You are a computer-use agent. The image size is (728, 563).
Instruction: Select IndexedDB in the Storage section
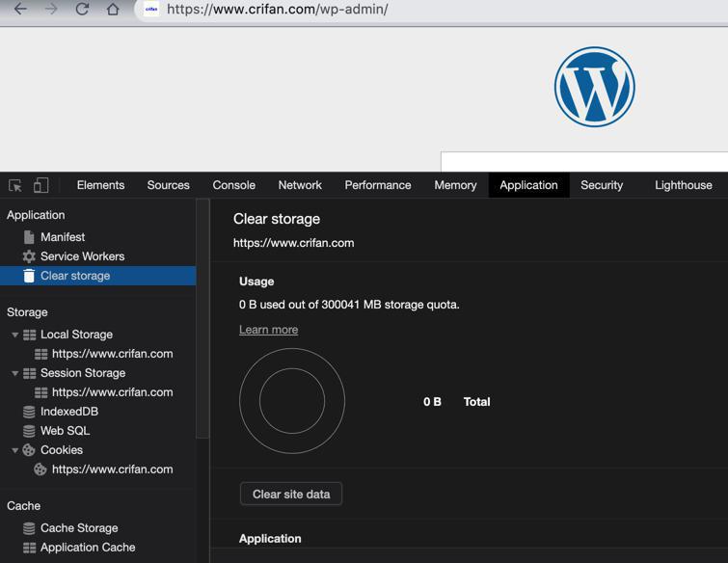69,412
